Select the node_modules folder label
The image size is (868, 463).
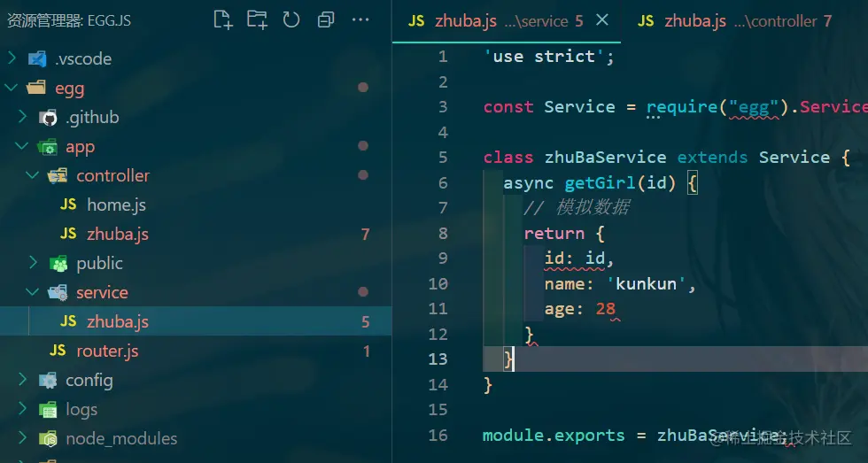(121, 439)
